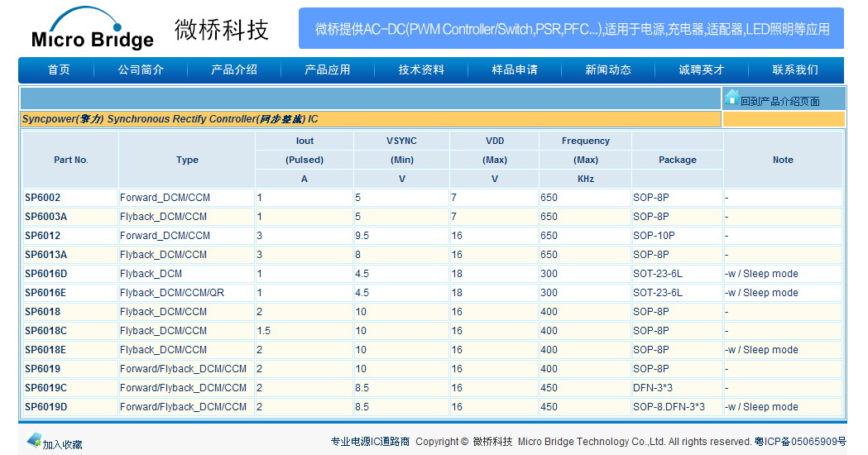Click the Part No. column header
The width and height of the screenshot is (868, 455).
(71, 160)
